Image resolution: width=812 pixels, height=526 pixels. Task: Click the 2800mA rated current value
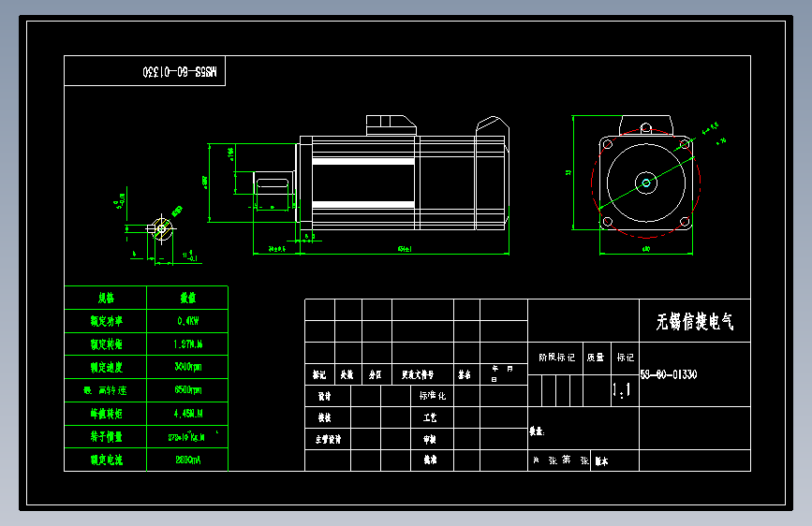pyautogui.click(x=188, y=460)
